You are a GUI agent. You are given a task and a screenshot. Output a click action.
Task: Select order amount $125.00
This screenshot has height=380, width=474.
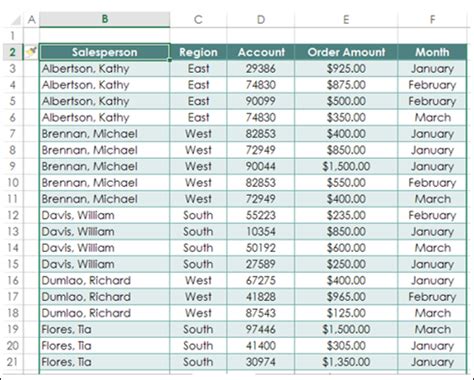point(346,313)
